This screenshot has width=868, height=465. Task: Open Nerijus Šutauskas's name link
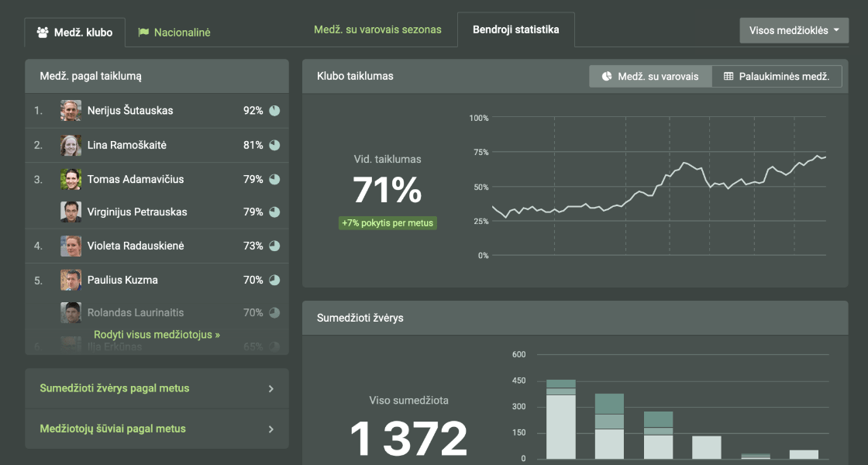tap(130, 111)
